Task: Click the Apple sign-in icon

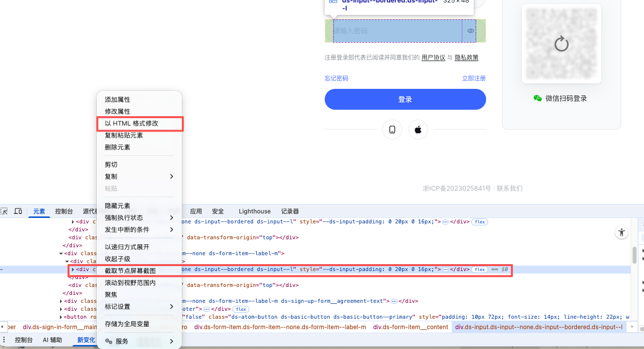Action: coord(418,130)
